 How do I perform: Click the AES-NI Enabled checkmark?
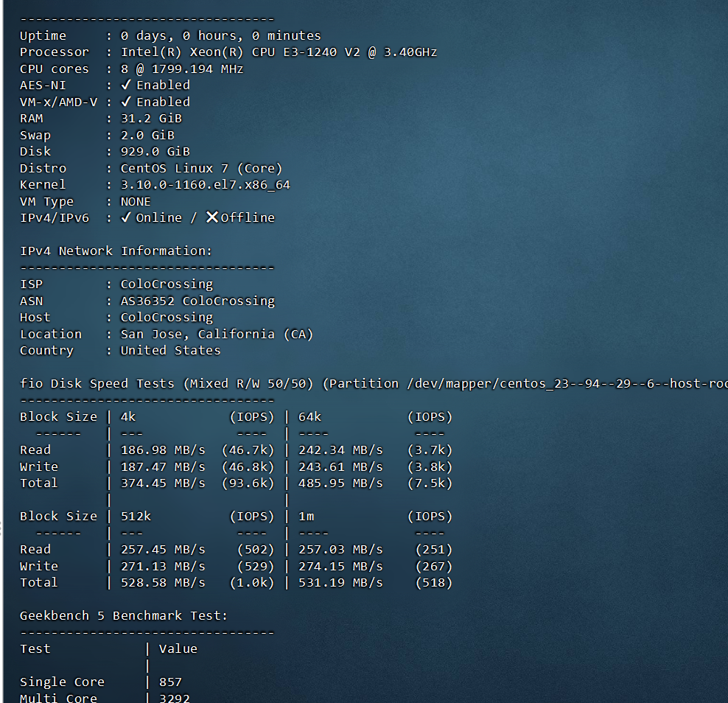[x=126, y=85]
